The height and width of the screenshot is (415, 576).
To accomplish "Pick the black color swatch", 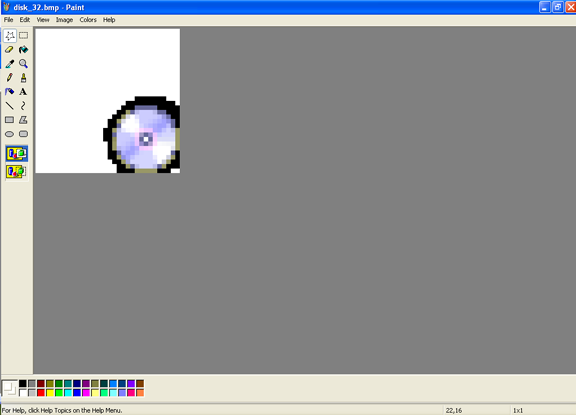I will pos(23,384).
